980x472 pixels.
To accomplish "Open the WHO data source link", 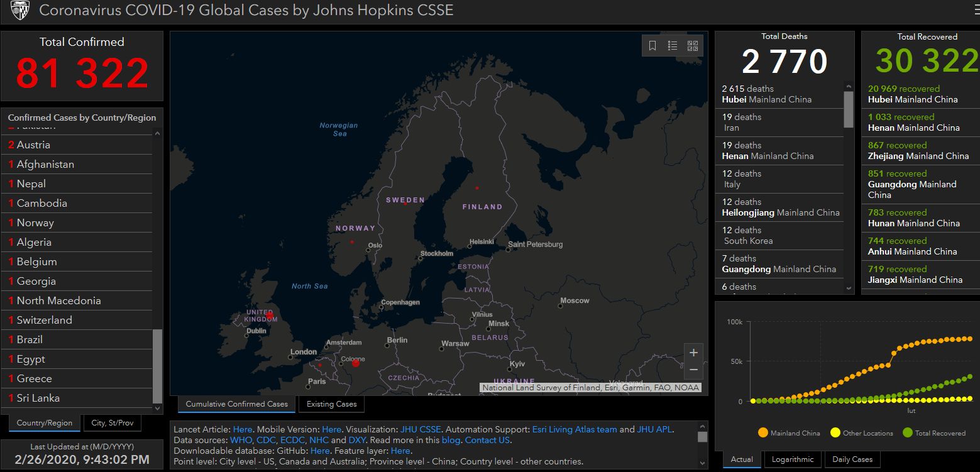I will (241, 440).
